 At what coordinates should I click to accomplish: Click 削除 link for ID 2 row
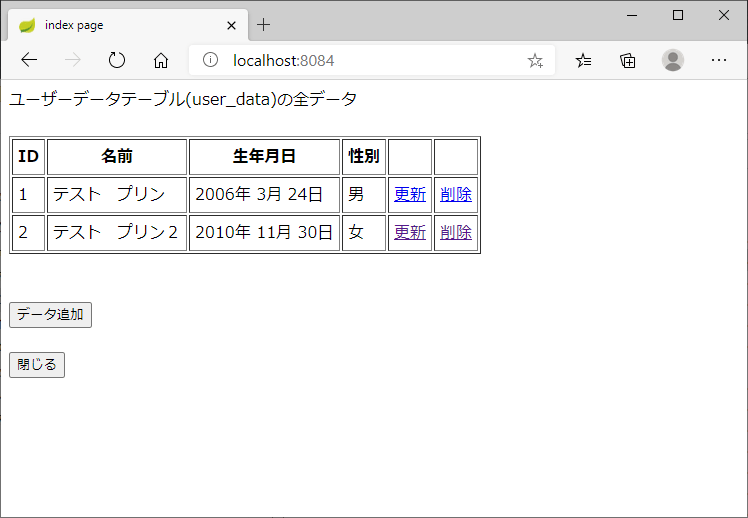click(x=456, y=232)
